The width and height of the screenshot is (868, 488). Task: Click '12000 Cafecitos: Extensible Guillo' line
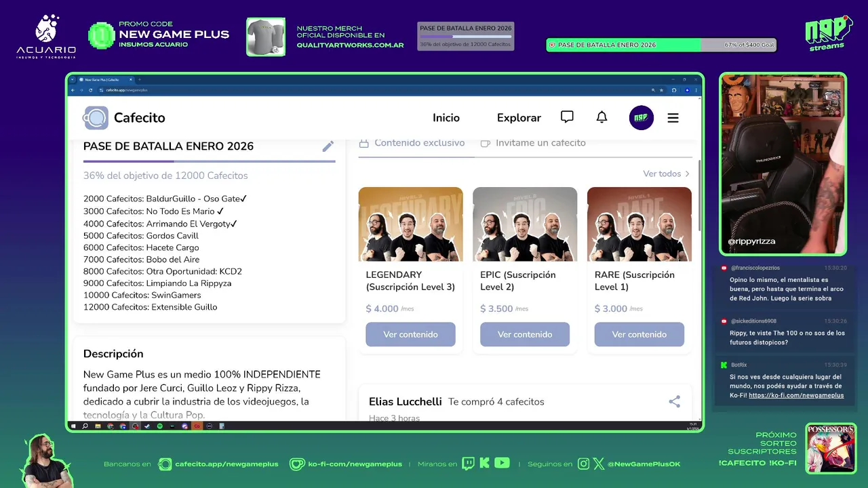click(x=151, y=307)
